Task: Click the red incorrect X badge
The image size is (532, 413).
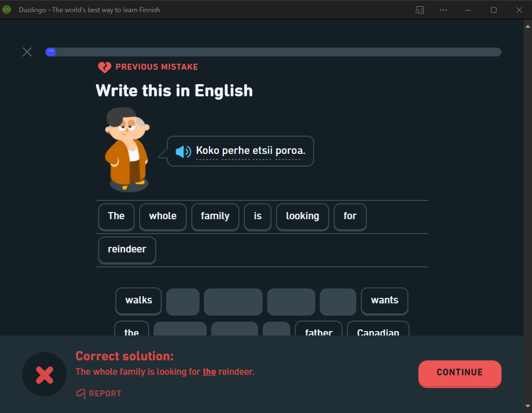Action: coord(44,374)
